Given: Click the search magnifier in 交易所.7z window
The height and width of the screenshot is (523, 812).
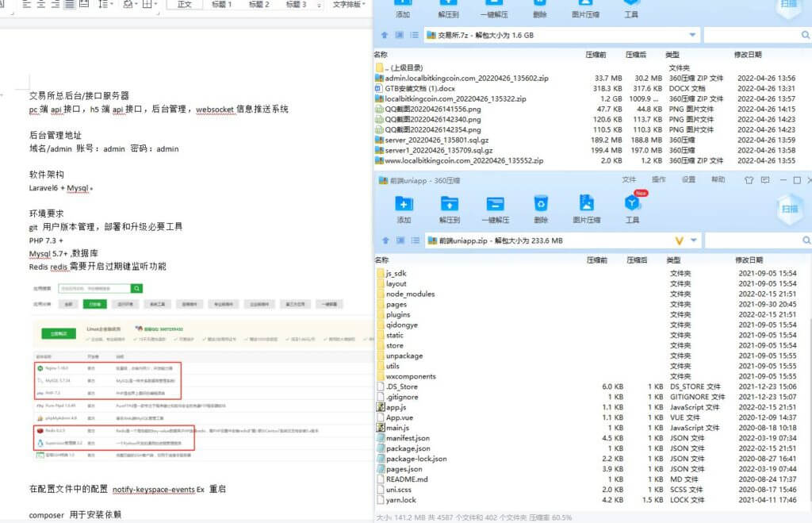Looking at the screenshot, I should (806, 35).
